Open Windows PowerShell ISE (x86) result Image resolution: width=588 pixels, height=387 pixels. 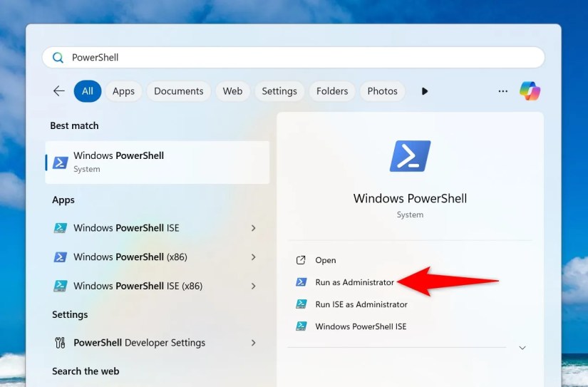157,286
